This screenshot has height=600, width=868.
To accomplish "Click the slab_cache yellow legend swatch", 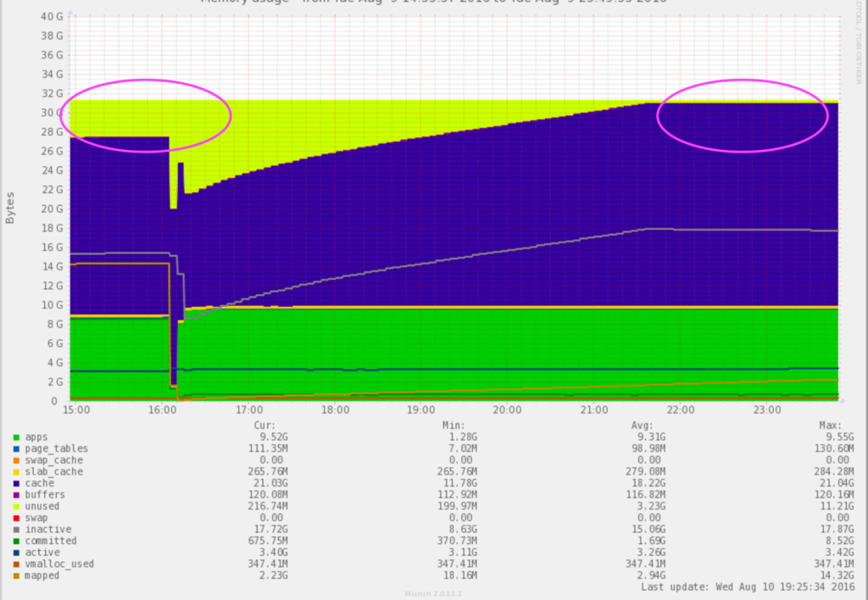I will click(x=16, y=472).
